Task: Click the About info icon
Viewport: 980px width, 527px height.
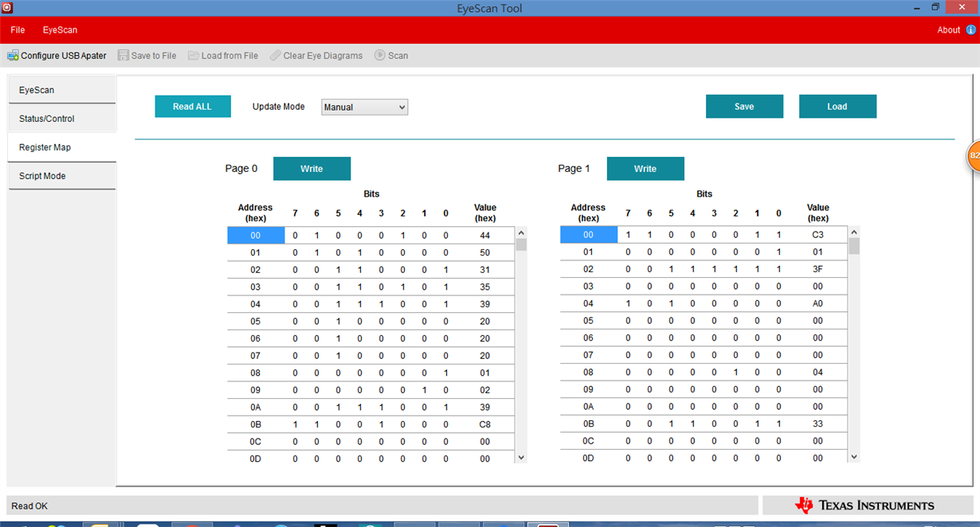Action: 970,30
